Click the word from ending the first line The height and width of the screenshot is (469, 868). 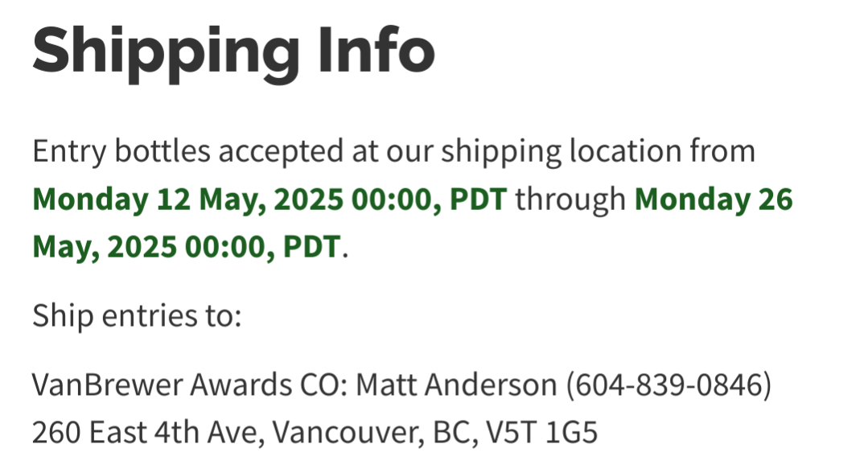click(722, 151)
